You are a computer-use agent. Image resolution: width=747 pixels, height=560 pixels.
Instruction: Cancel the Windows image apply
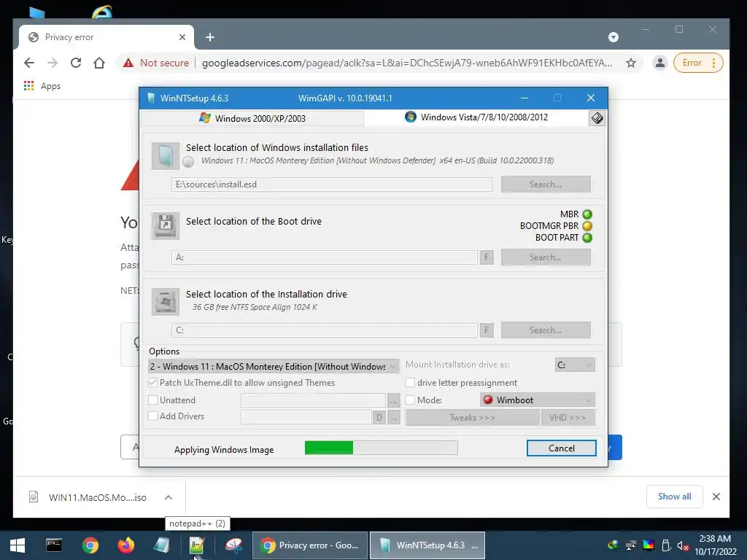561,448
